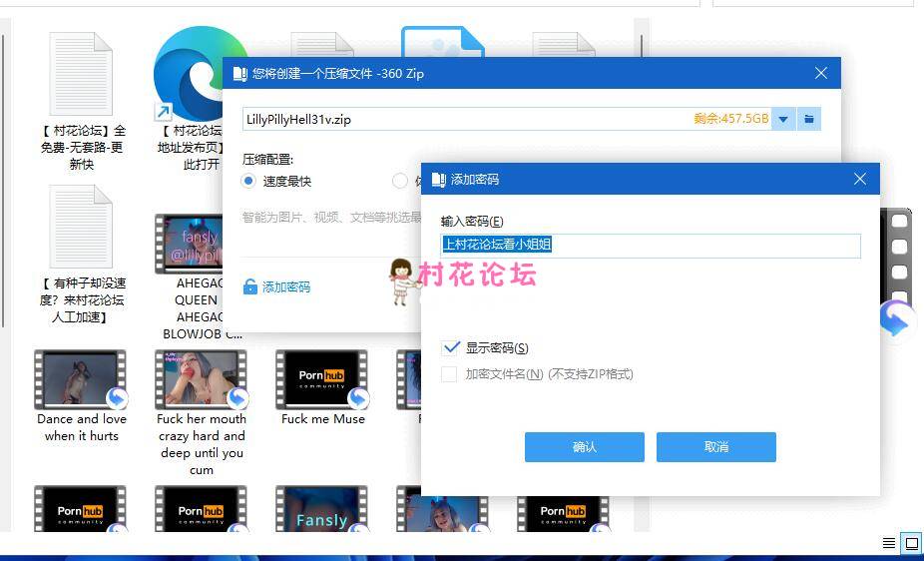Click the 添加密码 link

point(285,287)
